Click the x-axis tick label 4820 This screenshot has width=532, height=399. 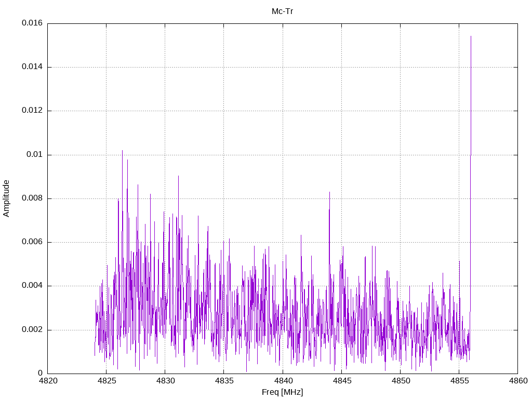(x=48, y=381)
